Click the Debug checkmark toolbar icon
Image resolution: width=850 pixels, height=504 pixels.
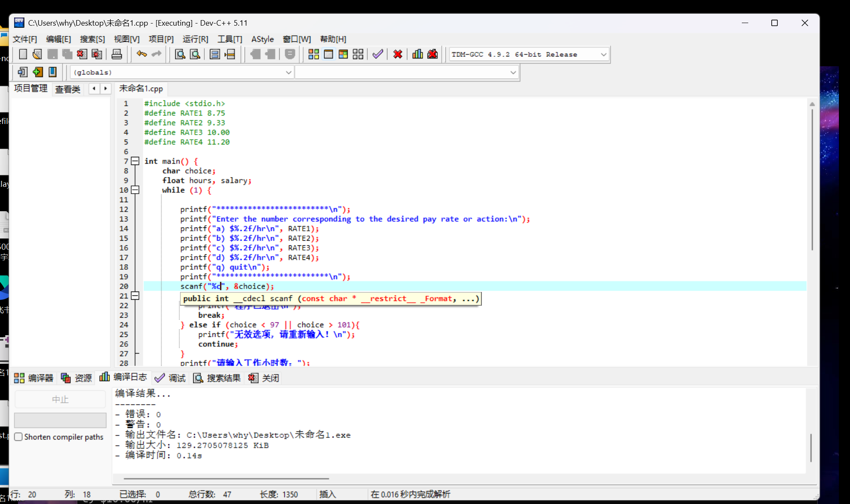tap(378, 54)
